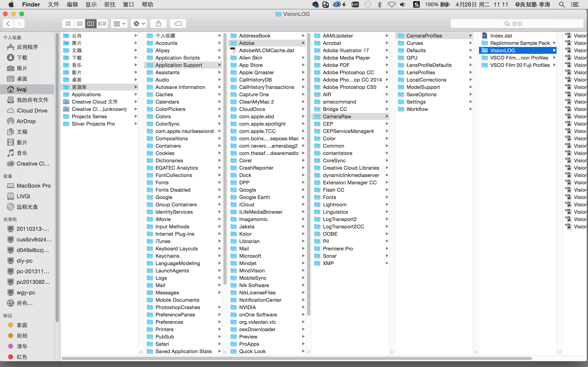588x367 pixels.
Task: Open the arrange-by dropdown
Action: [x=119, y=23]
